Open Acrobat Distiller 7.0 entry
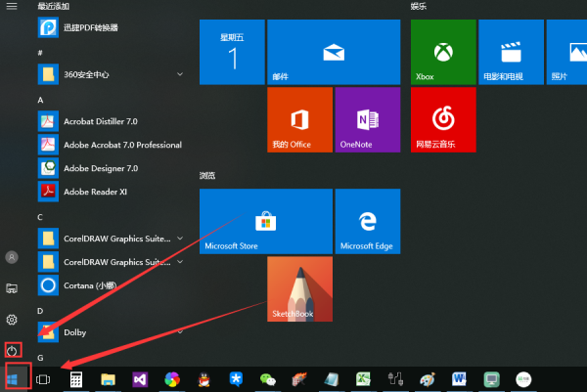Viewport: 587px width, 392px height. [x=101, y=121]
